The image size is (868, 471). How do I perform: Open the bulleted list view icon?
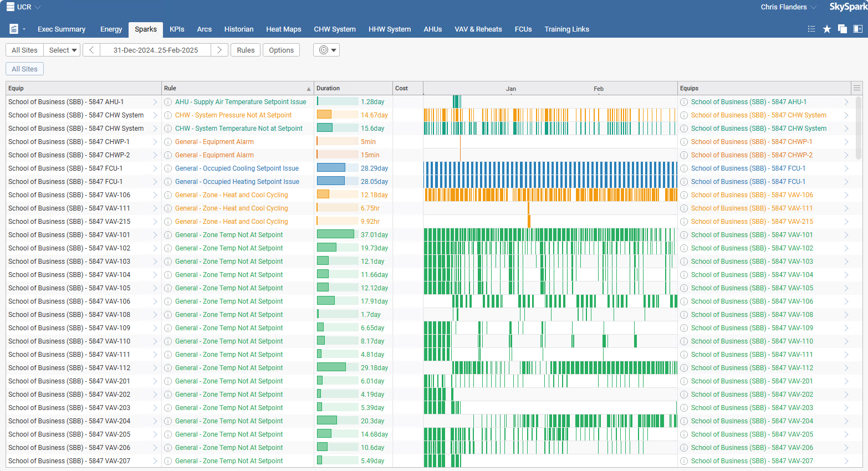(811, 29)
